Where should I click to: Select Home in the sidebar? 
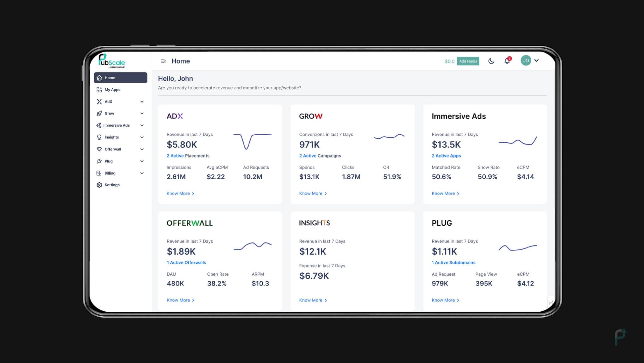[x=120, y=78]
